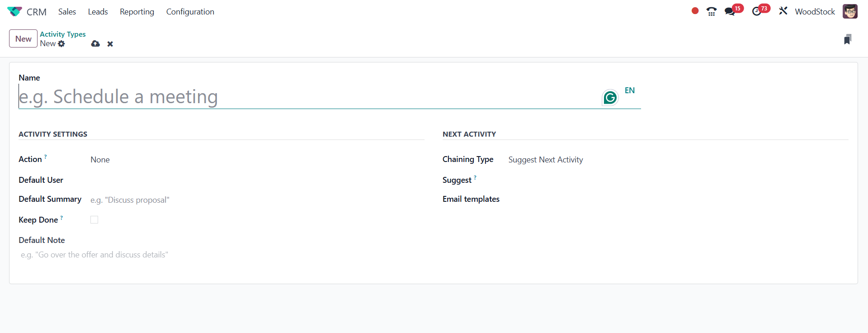Click the CRM app logo icon
The image size is (868, 333).
click(x=14, y=11)
